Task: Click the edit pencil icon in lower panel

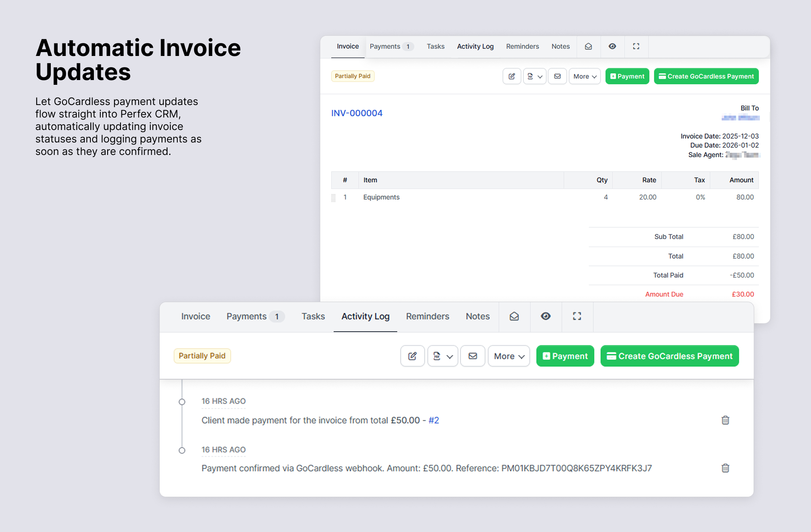Action: (412, 356)
